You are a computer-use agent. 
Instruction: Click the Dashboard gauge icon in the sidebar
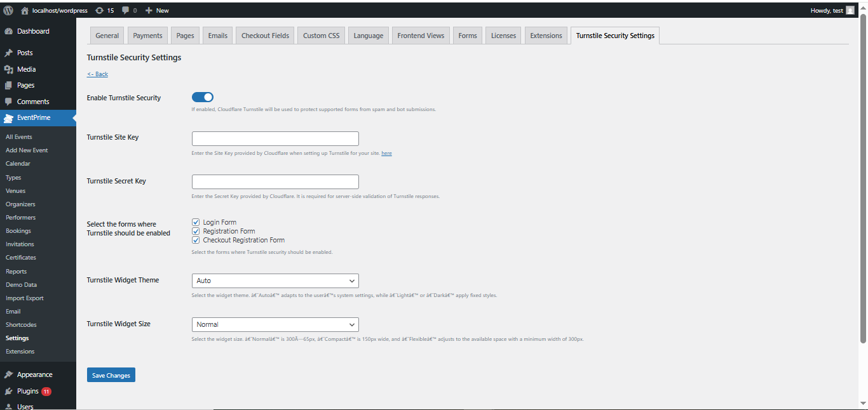(8, 31)
